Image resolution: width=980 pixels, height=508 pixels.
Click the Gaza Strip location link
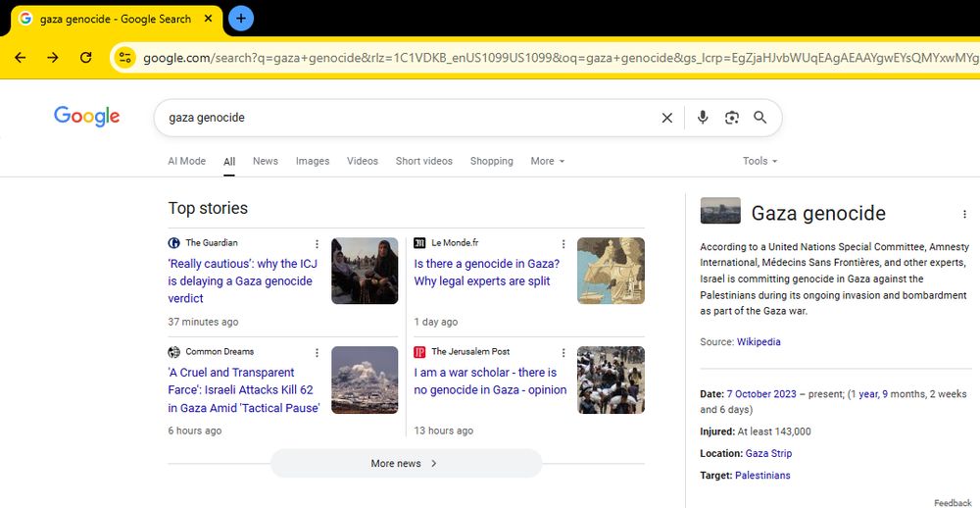[768, 453]
